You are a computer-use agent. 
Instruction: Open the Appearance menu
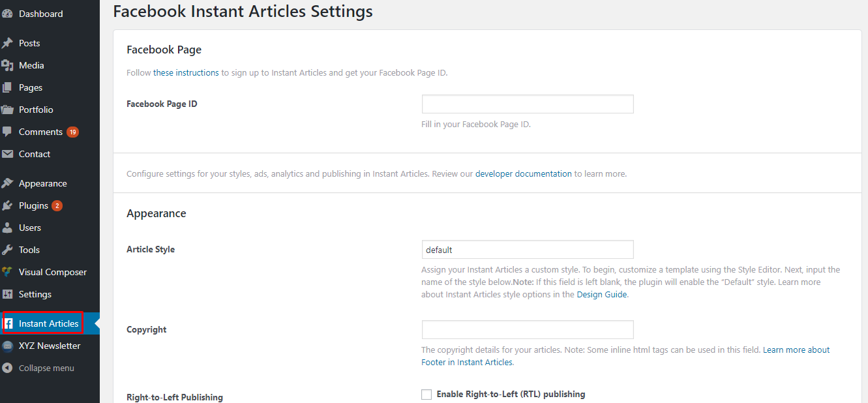click(x=42, y=183)
